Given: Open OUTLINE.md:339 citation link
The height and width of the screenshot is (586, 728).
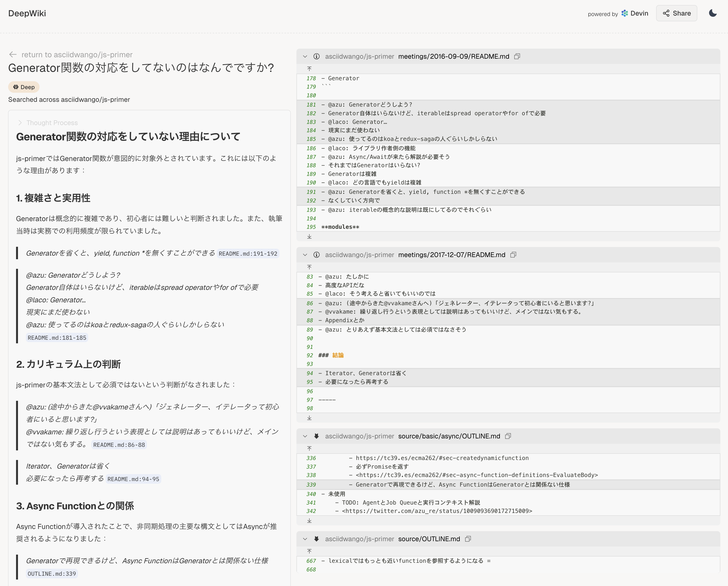Looking at the screenshot, I should click(52, 574).
